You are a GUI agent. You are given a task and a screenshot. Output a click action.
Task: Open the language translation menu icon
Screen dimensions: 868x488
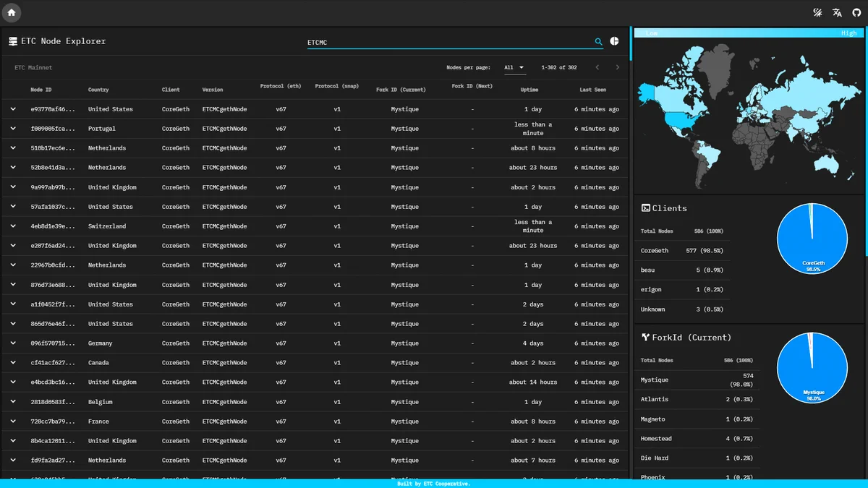837,12
